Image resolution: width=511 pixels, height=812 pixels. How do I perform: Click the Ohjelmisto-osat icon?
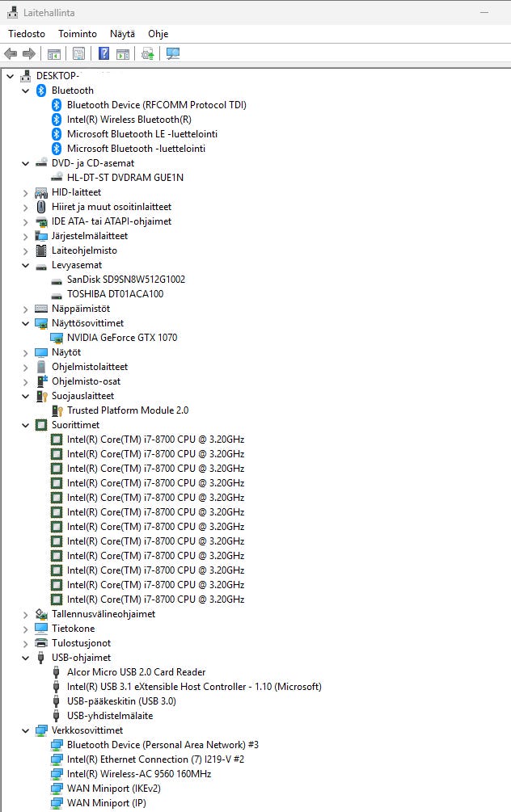(x=41, y=381)
